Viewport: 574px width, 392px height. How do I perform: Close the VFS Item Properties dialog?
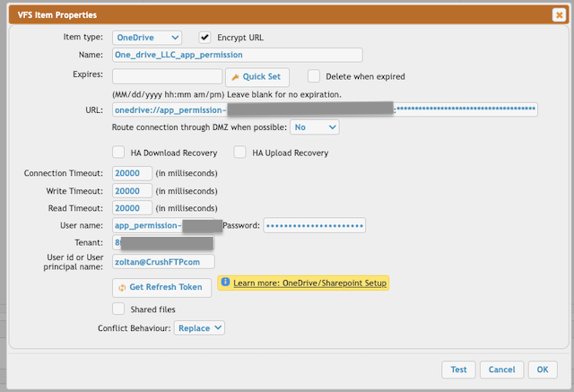pyautogui.click(x=559, y=15)
